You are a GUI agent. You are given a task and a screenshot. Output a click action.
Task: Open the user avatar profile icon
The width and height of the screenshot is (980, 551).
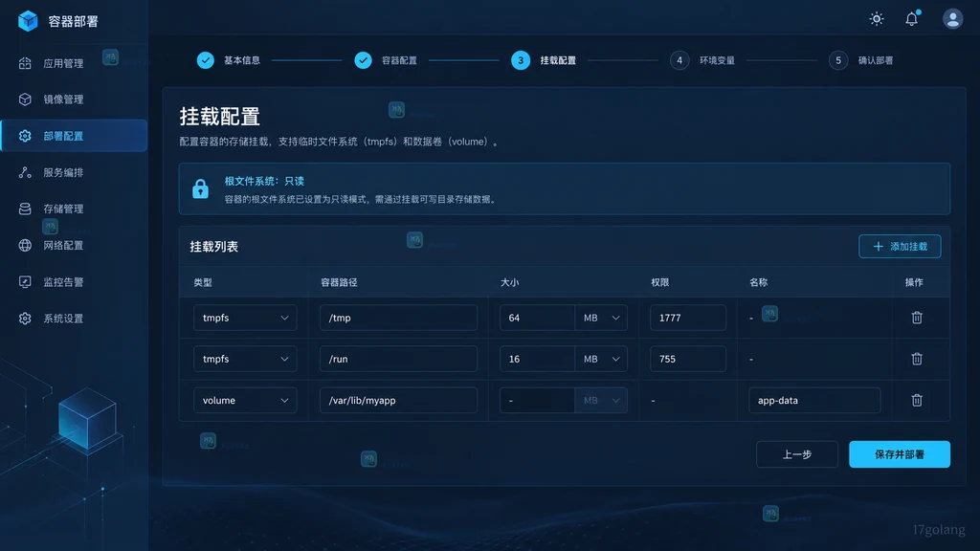952,19
